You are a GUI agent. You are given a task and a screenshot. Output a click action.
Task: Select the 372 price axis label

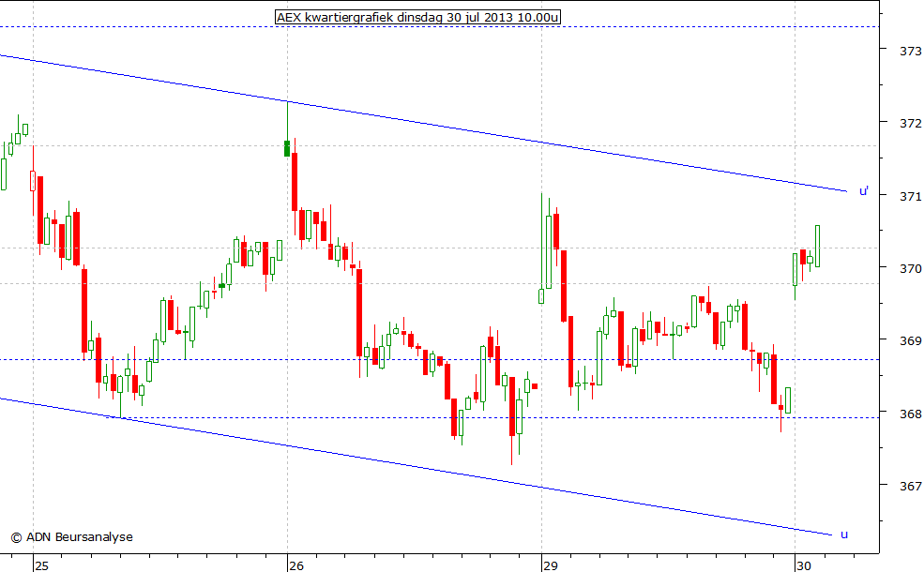point(910,123)
